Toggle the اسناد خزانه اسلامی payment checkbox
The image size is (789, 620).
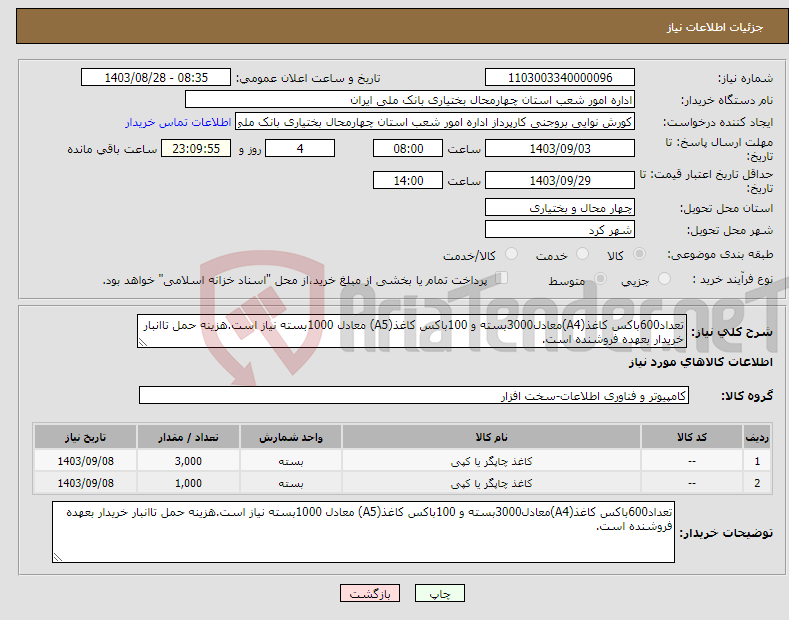pyautogui.click(x=502, y=278)
